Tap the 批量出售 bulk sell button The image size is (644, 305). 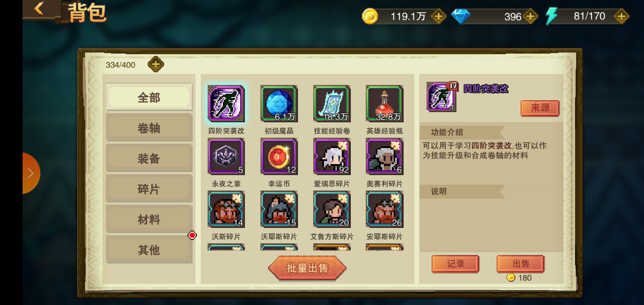click(x=307, y=268)
